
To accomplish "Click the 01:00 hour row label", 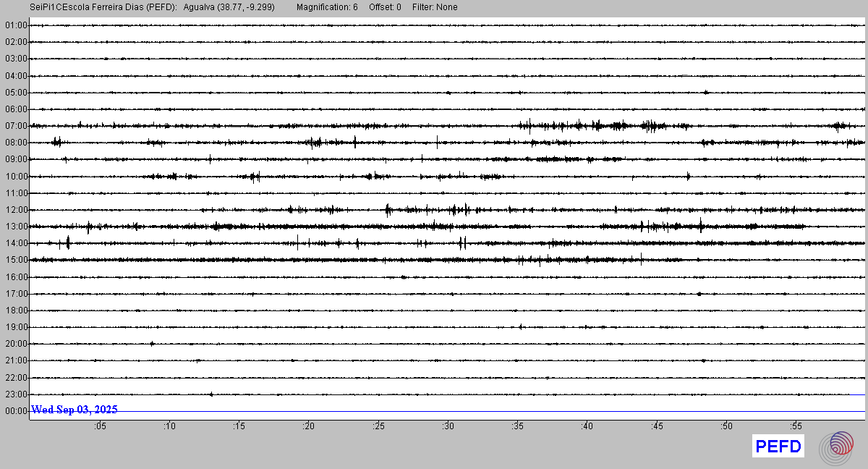I will [x=16, y=25].
